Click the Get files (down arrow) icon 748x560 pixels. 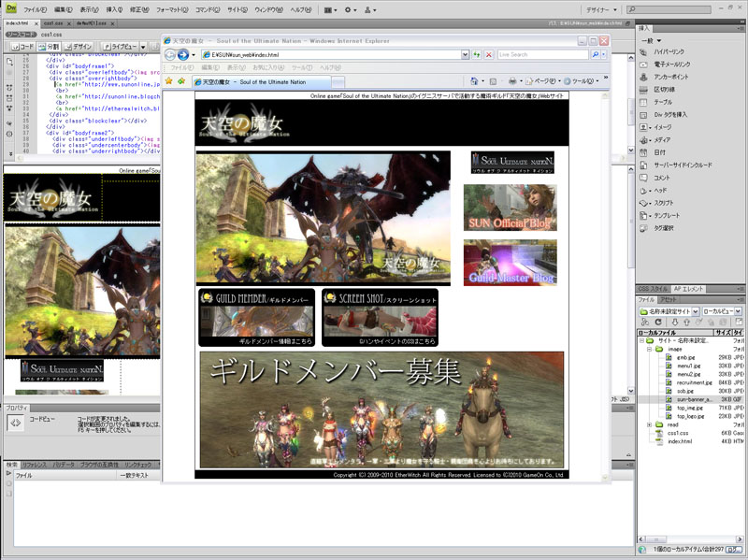pos(675,323)
